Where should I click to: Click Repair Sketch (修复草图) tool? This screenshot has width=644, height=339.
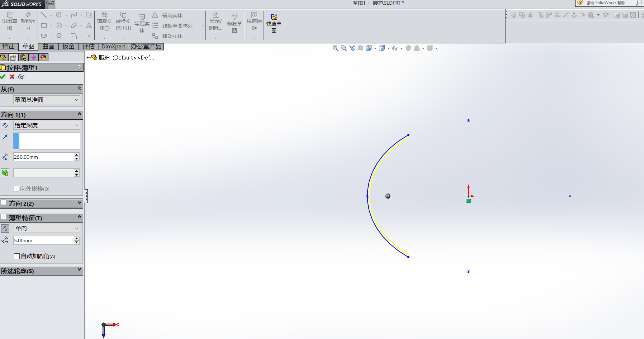[x=235, y=24]
